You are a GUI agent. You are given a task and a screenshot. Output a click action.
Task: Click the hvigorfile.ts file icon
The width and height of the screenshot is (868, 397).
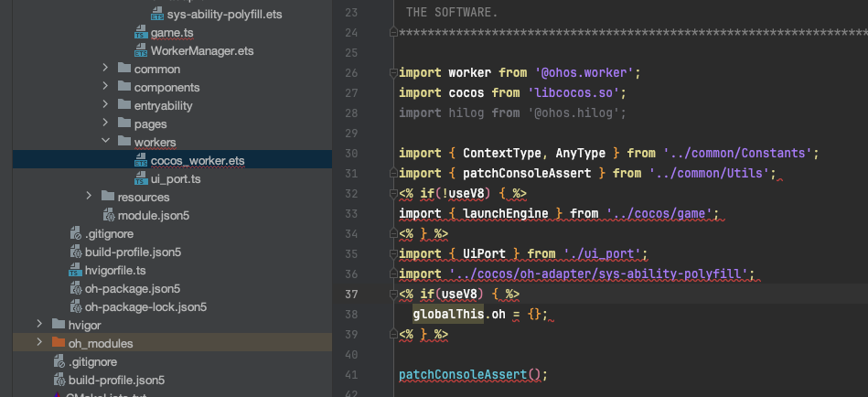76,270
